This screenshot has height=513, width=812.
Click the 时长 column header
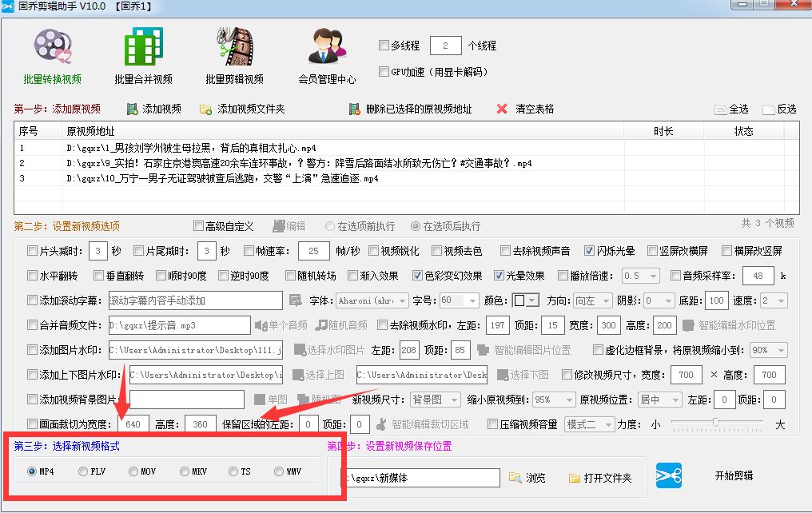[x=663, y=131]
